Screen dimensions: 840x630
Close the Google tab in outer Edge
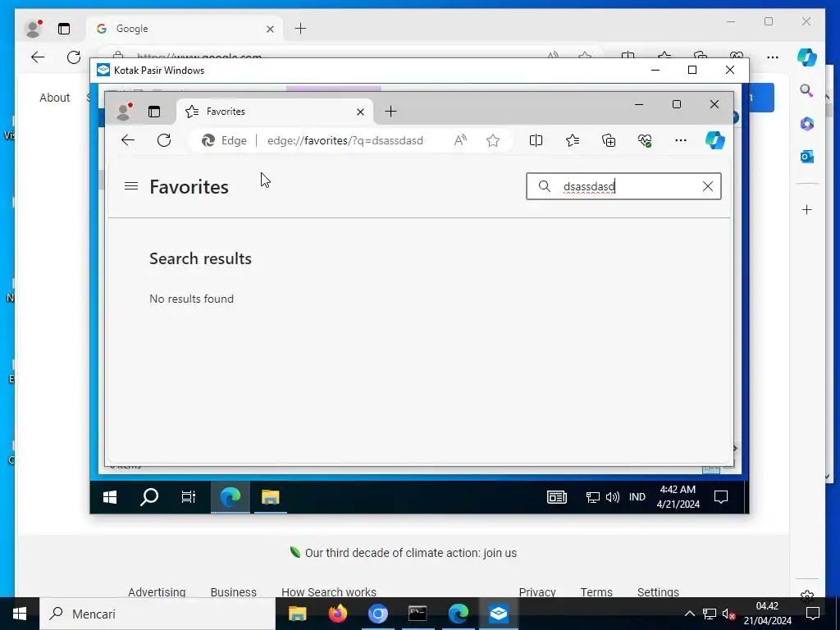tap(271, 29)
